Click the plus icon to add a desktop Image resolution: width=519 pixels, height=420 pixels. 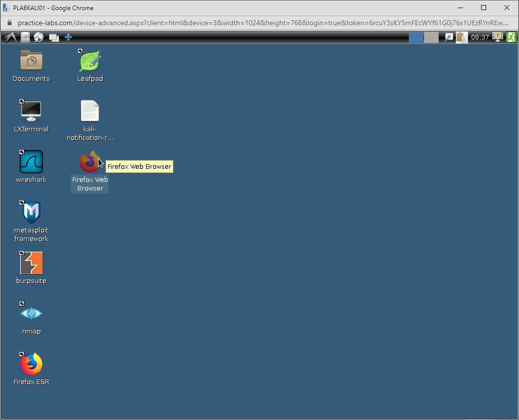tap(68, 37)
